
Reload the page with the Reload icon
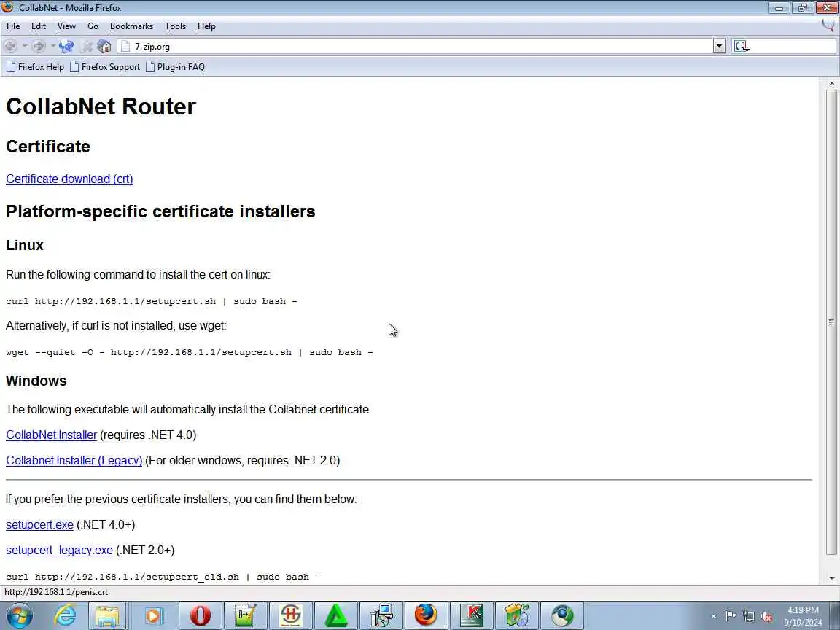[66, 46]
